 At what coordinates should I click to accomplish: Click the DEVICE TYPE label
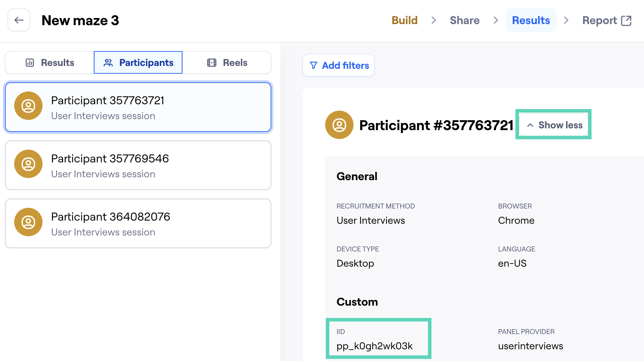pyautogui.click(x=358, y=249)
